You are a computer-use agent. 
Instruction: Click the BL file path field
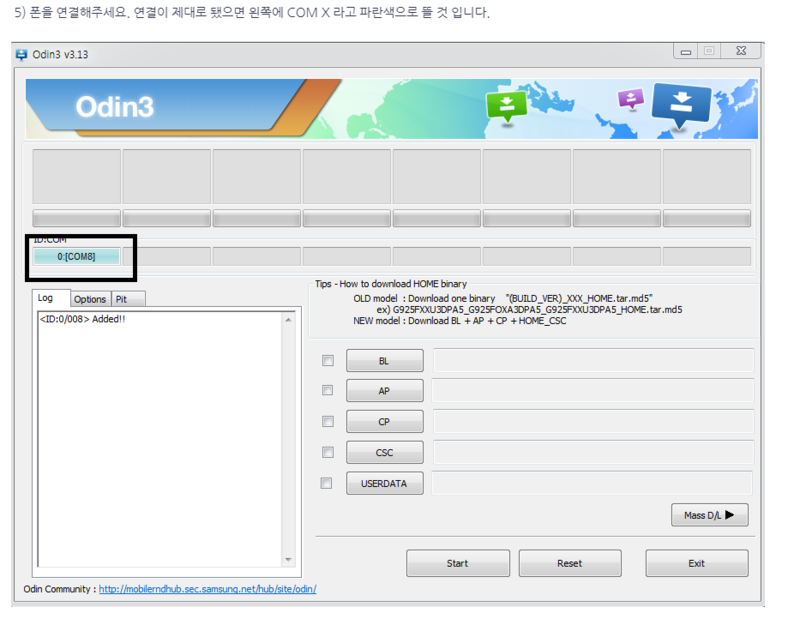pos(593,361)
